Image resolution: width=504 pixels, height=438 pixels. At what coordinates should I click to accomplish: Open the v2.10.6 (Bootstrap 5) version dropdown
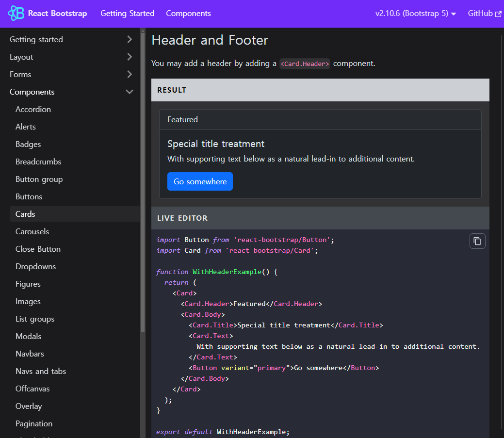click(416, 14)
